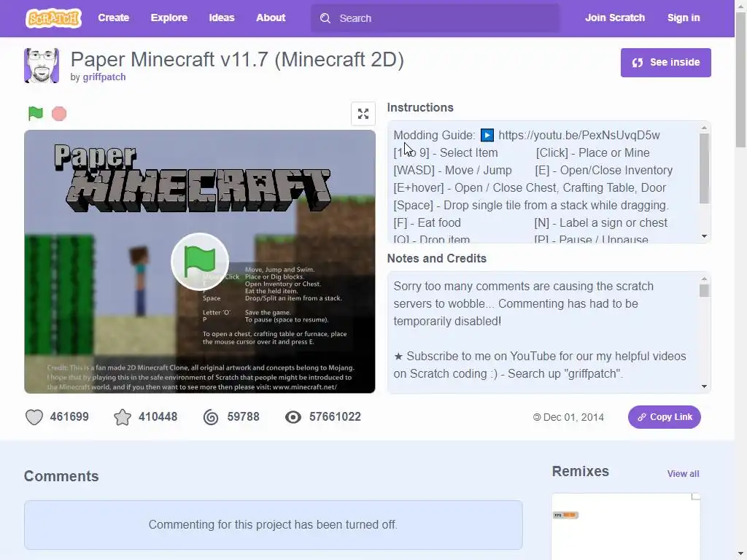Open the Scratch logo home link
The height and width of the screenshot is (560, 747).
pyautogui.click(x=53, y=18)
